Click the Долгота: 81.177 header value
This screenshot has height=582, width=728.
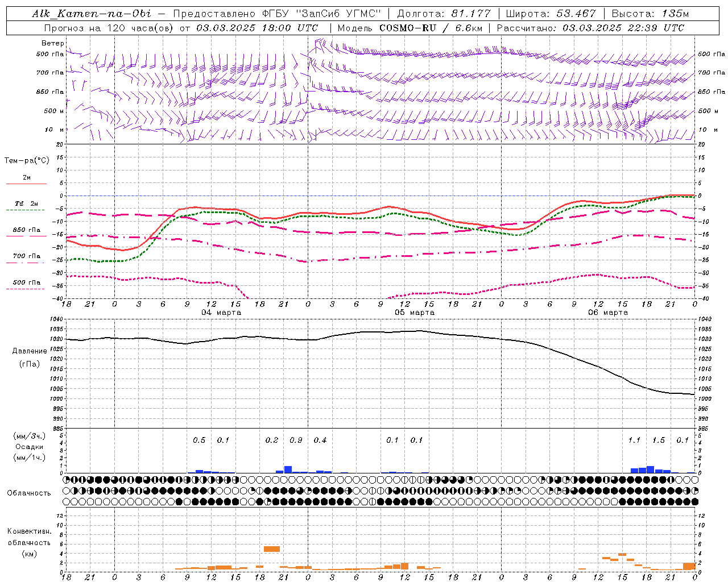pos(444,14)
